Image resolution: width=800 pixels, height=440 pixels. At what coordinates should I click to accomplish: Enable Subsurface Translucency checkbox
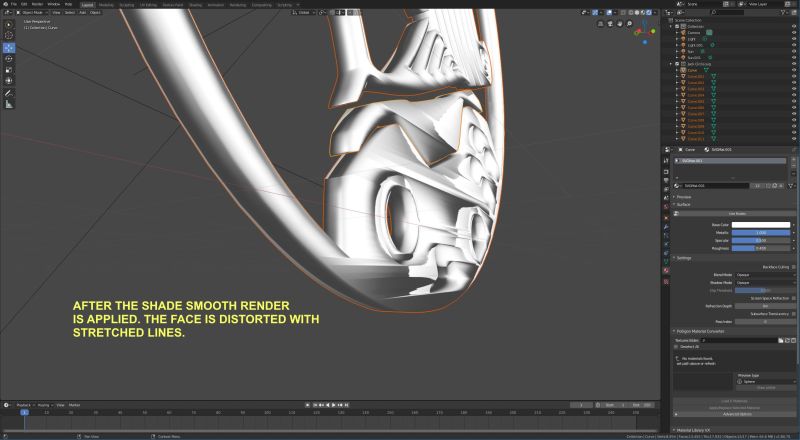coord(793,314)
